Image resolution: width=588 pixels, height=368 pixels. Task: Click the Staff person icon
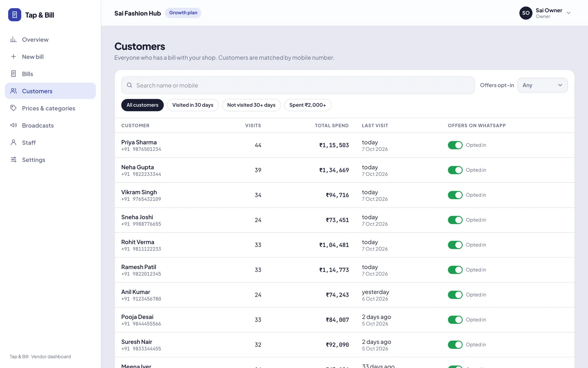[14, 142]
